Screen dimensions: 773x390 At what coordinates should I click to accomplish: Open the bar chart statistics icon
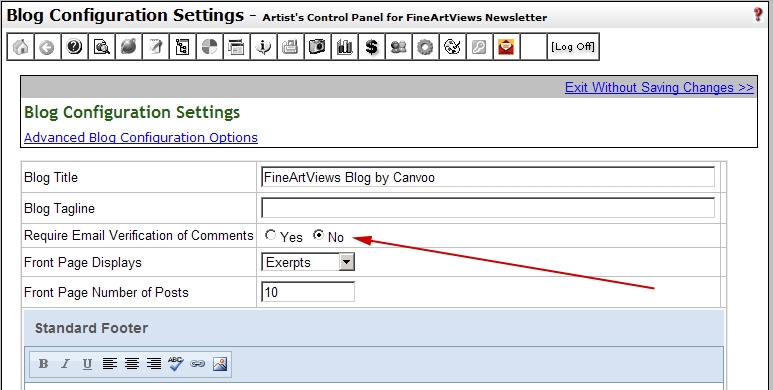pyautogui.click(x=345, y=47)
